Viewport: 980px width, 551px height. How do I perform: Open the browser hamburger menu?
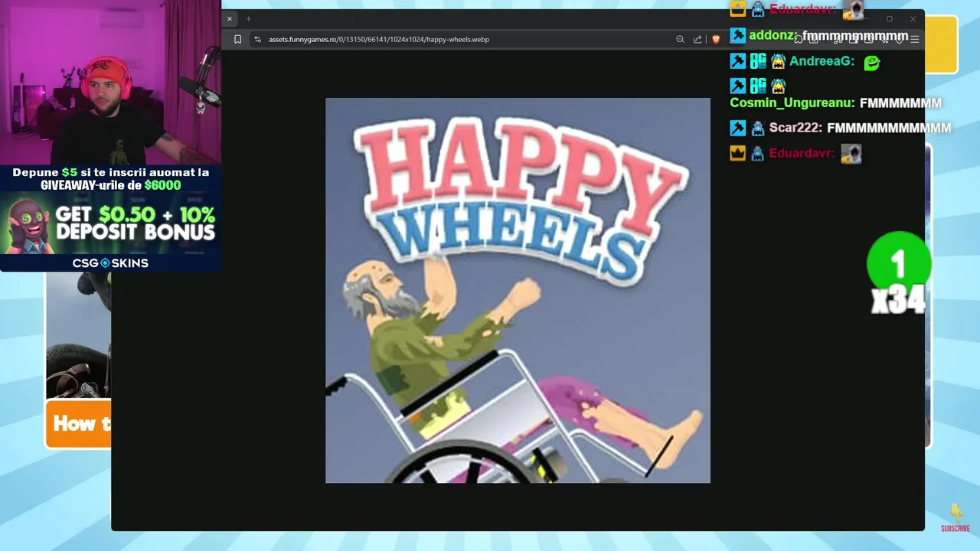914,39
